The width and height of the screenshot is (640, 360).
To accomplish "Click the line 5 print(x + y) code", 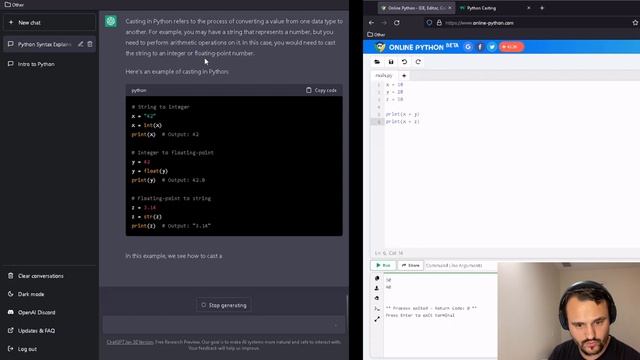I will (402, 114).
